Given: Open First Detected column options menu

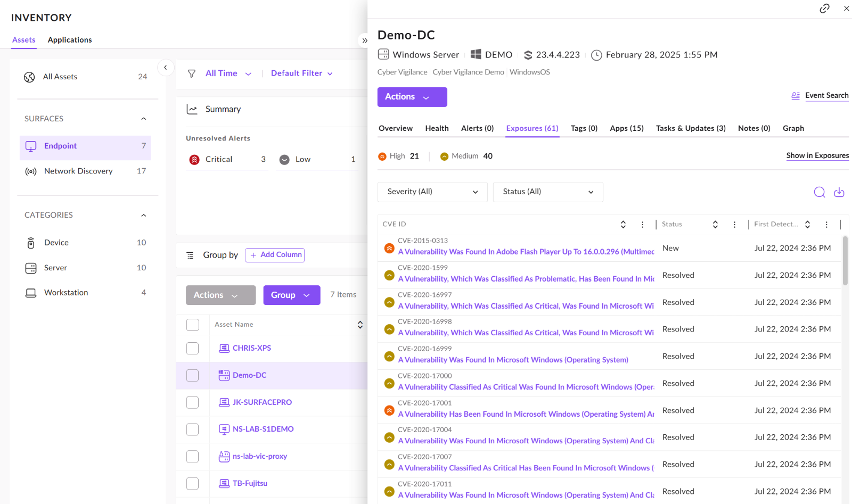Looking at the screenshot, I should click(826, 225).
